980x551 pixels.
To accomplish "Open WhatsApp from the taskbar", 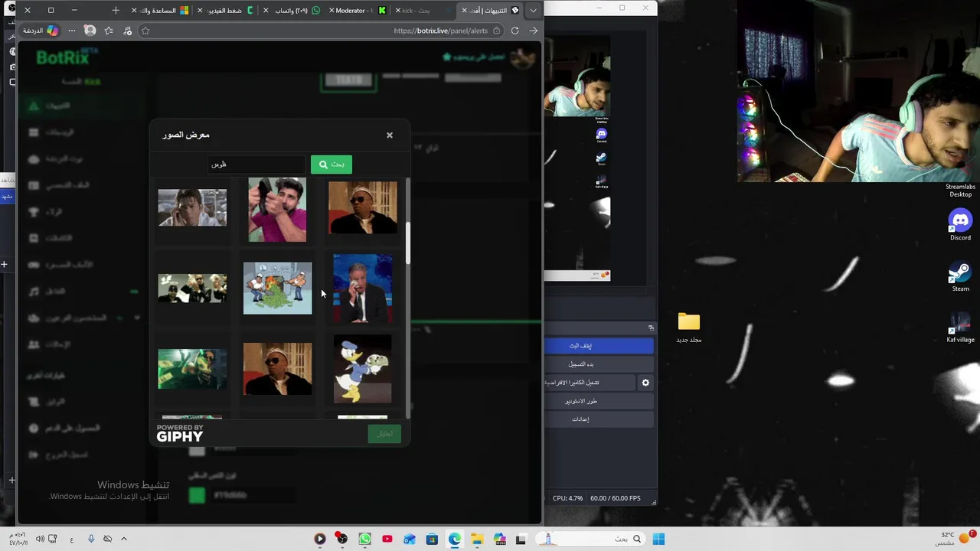I will (364, 539).
